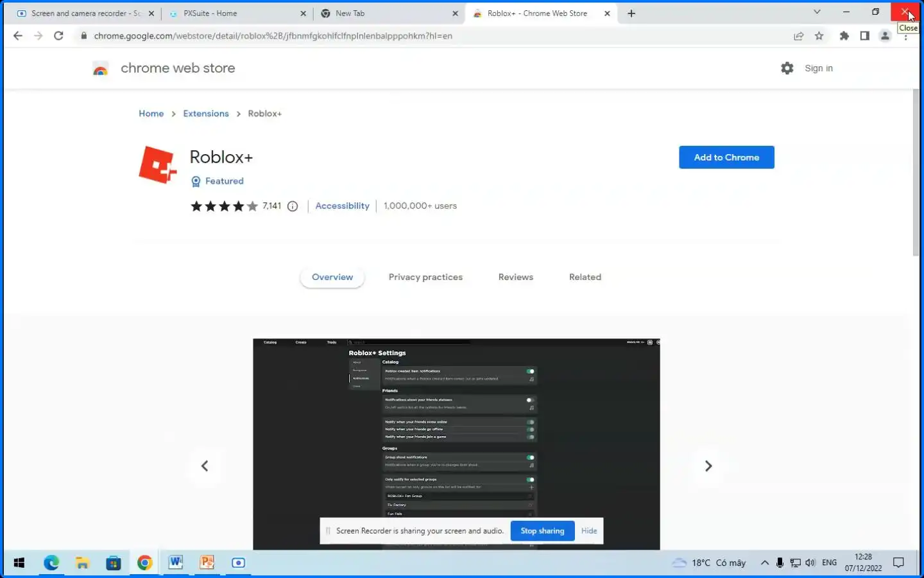This screenshot has width=924, height=578.
Task: Open the weather widget 18°C
Action: 709,563
